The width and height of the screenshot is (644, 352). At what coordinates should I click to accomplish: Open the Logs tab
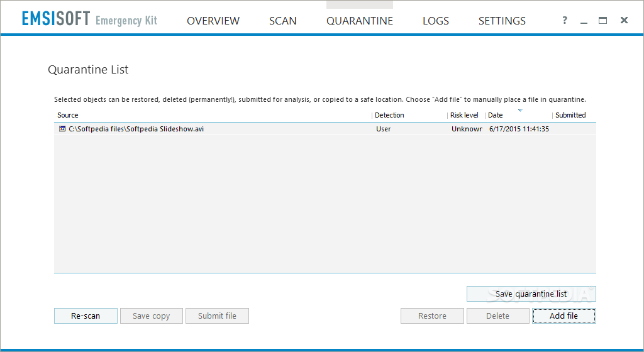435,21
